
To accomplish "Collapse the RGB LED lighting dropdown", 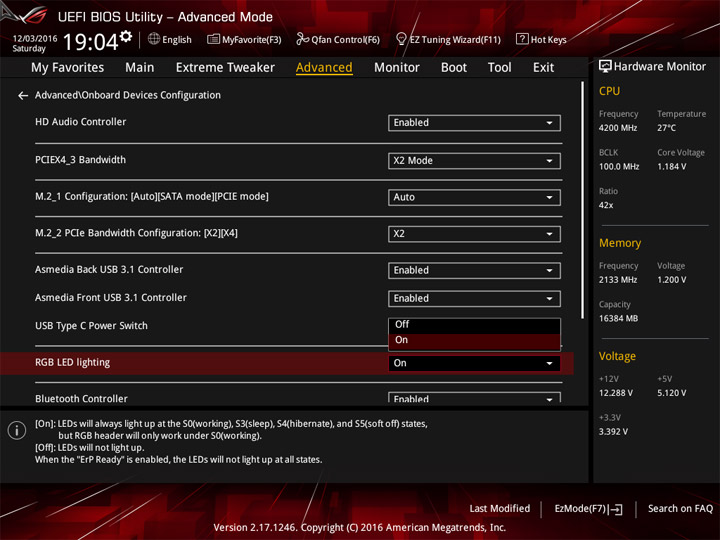I will pos(474,363).
